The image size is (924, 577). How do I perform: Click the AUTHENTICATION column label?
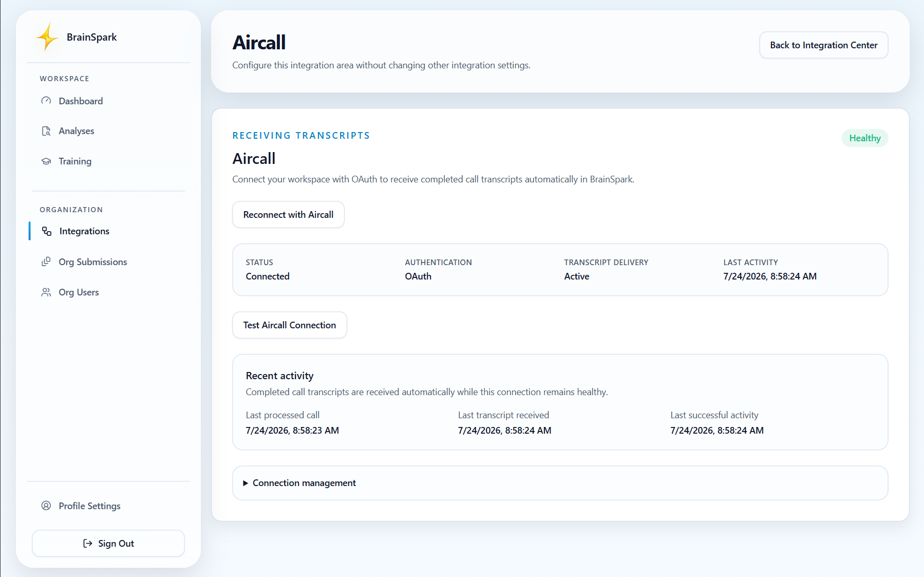point(439,263)
